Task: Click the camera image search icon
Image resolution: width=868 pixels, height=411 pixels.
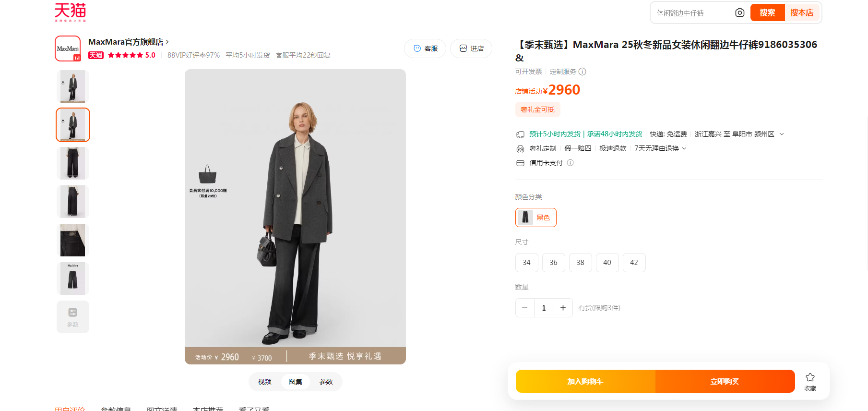Action: tap(739, 13)
